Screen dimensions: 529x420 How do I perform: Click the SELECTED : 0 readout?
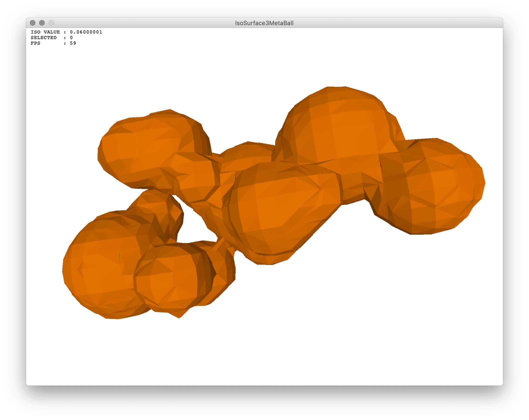point(52,37)
